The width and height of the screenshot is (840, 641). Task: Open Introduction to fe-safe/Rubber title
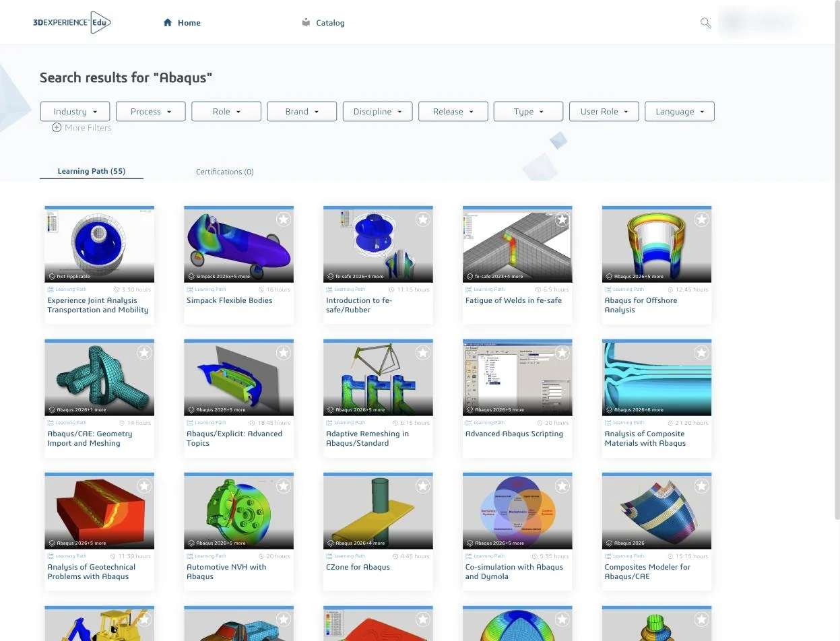coord(359,305)
